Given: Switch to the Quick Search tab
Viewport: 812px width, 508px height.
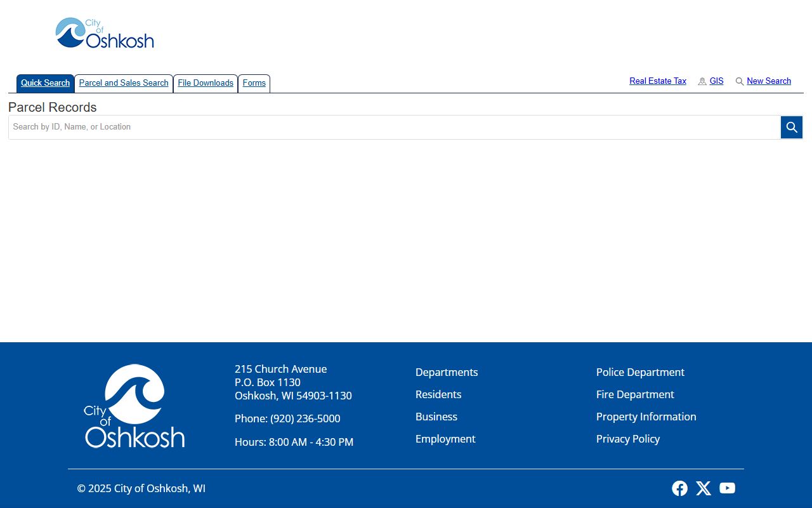Looking at the screenshot, I should point(45,83).
